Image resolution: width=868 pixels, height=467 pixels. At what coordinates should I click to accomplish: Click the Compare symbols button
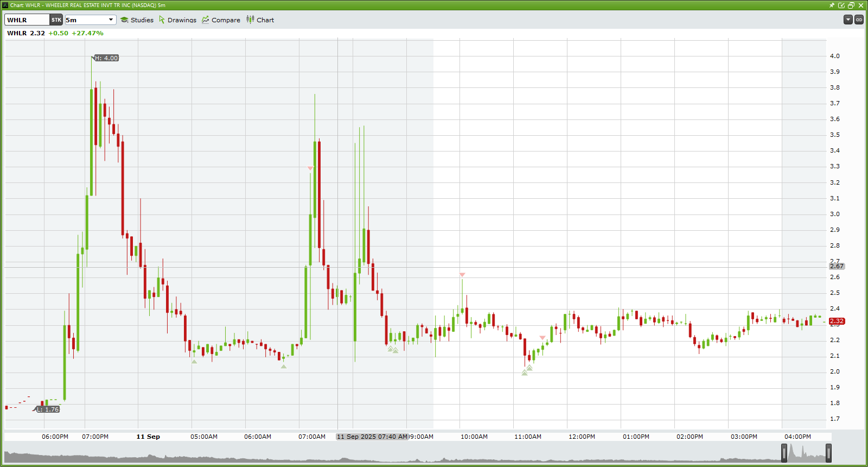pyautogui.click(x=221, y=20)
